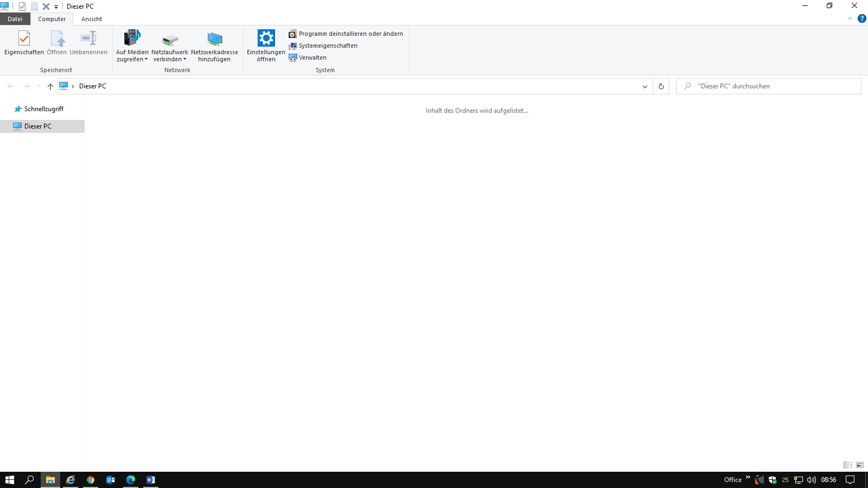Image resolution: width=868 pixels, height=488 pixels.
Task: Switch to large thumbnails view icon
Action: (860, 465)
